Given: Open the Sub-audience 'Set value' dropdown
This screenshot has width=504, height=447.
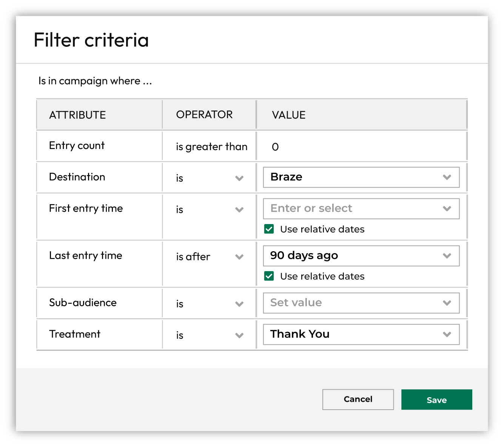Looking at the screenshot, I should (361, 303).
